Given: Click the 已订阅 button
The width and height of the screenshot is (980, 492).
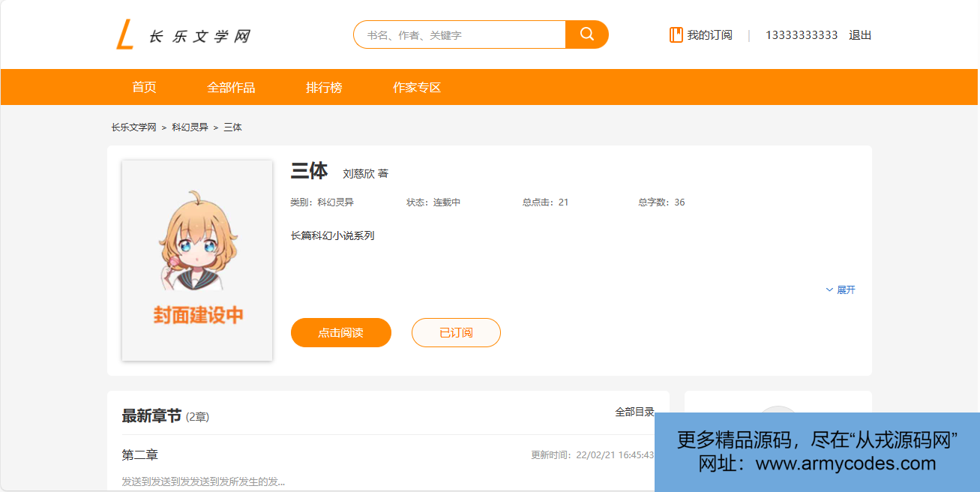Looking at the screenshot, I should coord(456,333).
